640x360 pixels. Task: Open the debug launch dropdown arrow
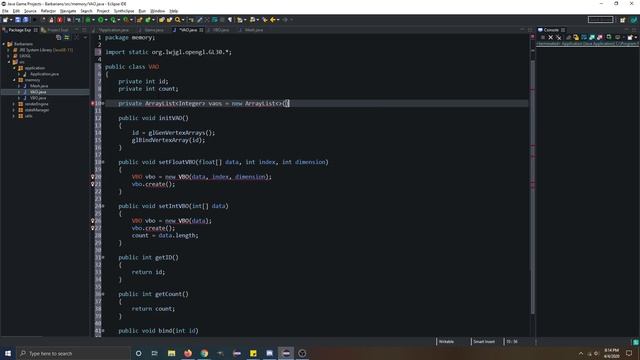tap(93, 20)
